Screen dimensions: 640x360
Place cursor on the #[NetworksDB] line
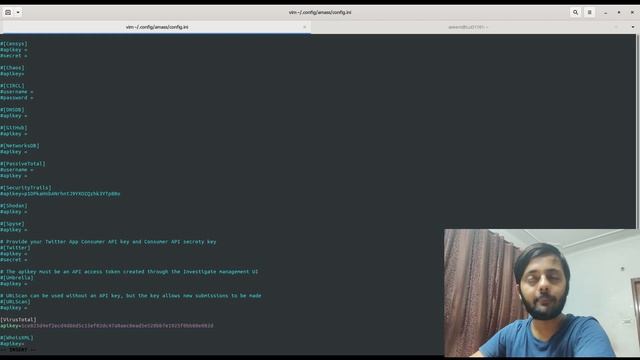(20, 146)
